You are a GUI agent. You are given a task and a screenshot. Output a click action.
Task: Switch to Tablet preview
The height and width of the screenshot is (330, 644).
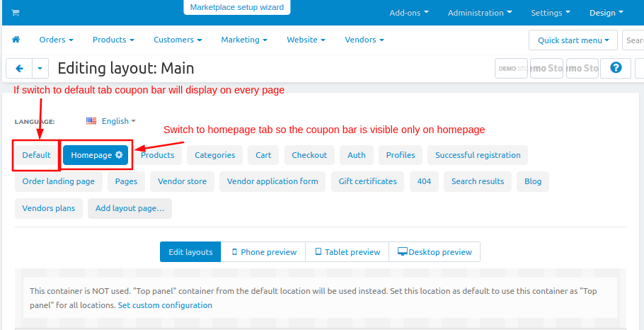347,252
